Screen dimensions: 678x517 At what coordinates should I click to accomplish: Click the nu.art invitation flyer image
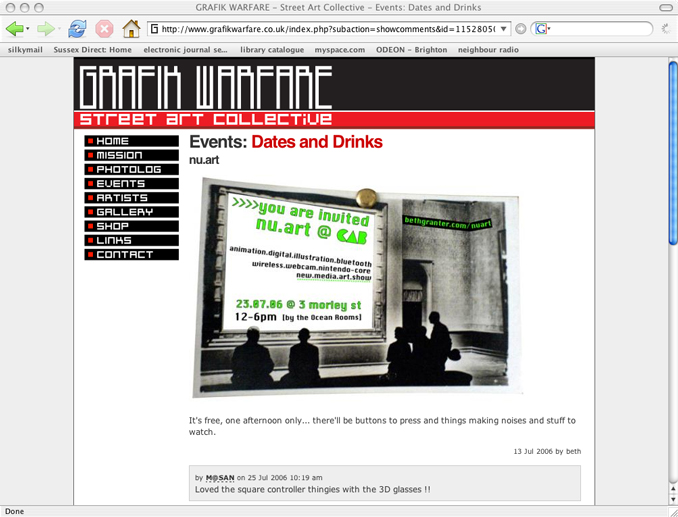pyautogui.click(x=357, y=287)
